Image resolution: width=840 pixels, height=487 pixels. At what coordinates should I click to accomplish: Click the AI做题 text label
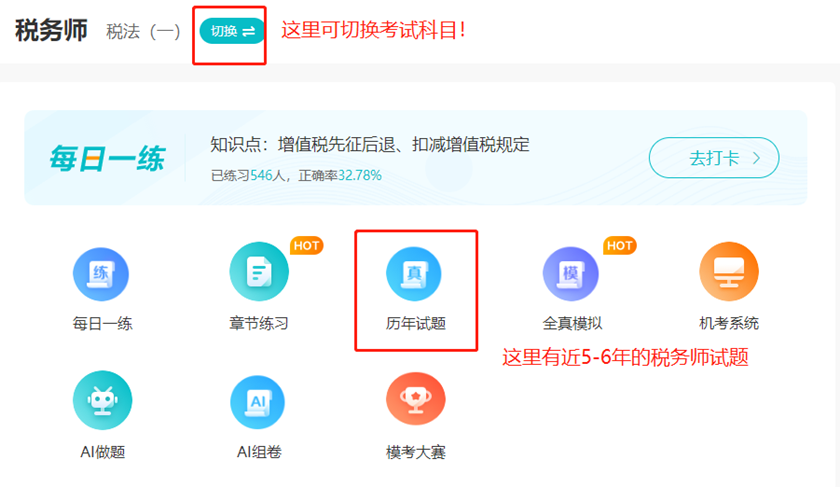click(102, 452)
